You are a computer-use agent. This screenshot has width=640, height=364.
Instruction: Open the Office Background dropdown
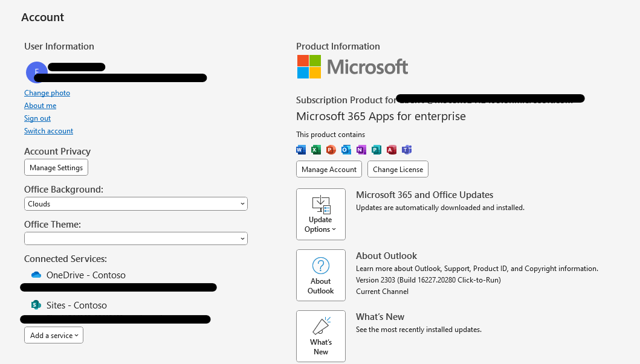tap(136, 204)
